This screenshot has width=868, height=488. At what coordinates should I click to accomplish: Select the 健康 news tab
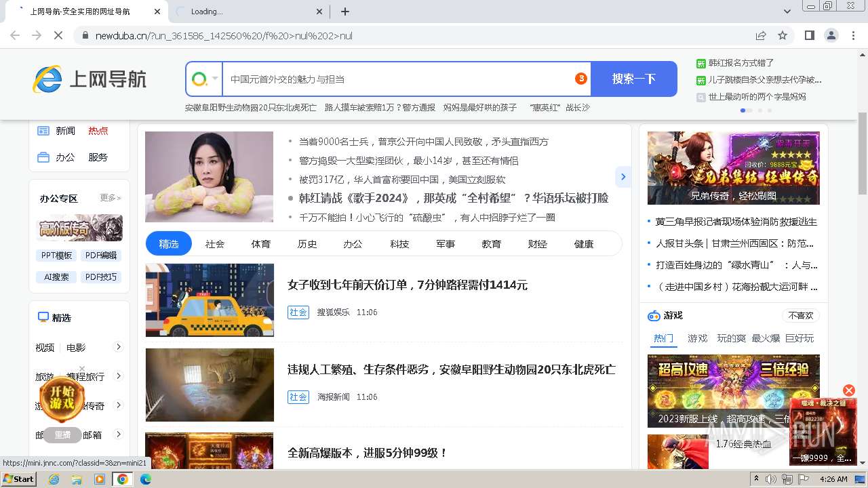tap(584, 244)
